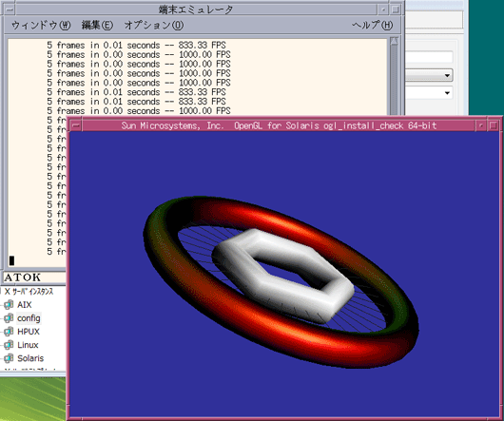The height and width of the screenshot is (421, 504).
Task: Open the terminal emulator window menu button
Action: 10,10
